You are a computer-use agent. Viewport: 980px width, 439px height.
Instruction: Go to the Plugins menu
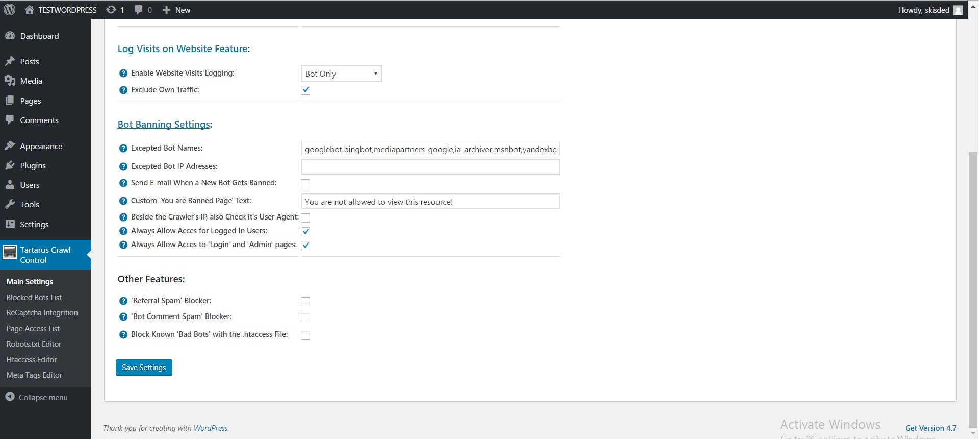click(33, 166)
